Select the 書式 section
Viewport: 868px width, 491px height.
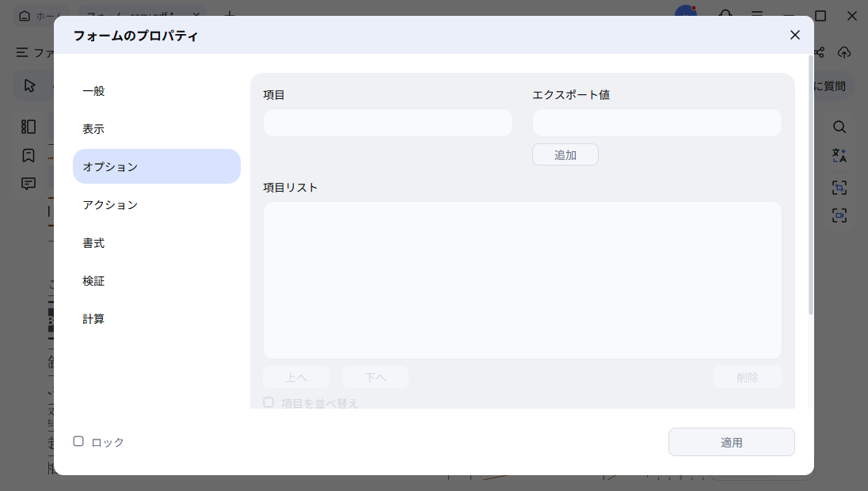93,243
